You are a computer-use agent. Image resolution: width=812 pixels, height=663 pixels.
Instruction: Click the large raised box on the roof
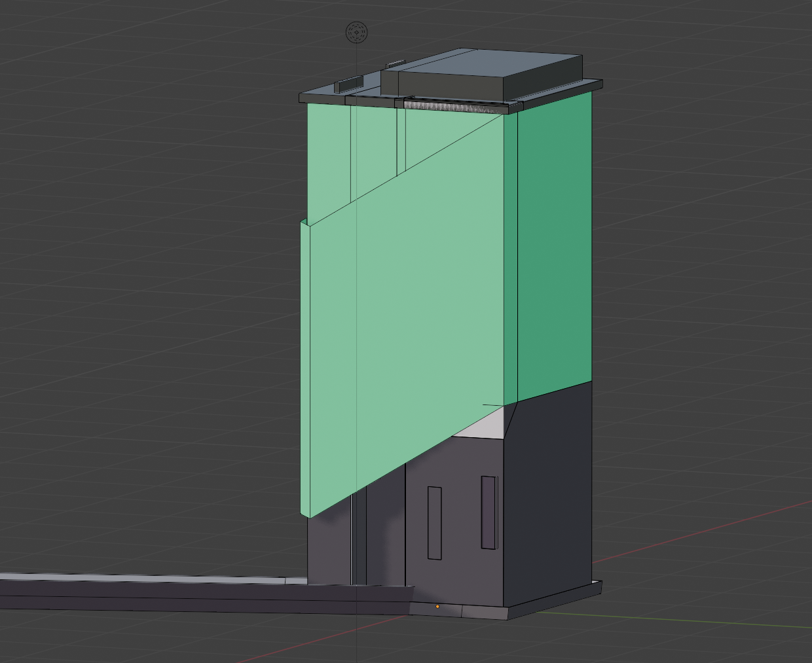481,75
